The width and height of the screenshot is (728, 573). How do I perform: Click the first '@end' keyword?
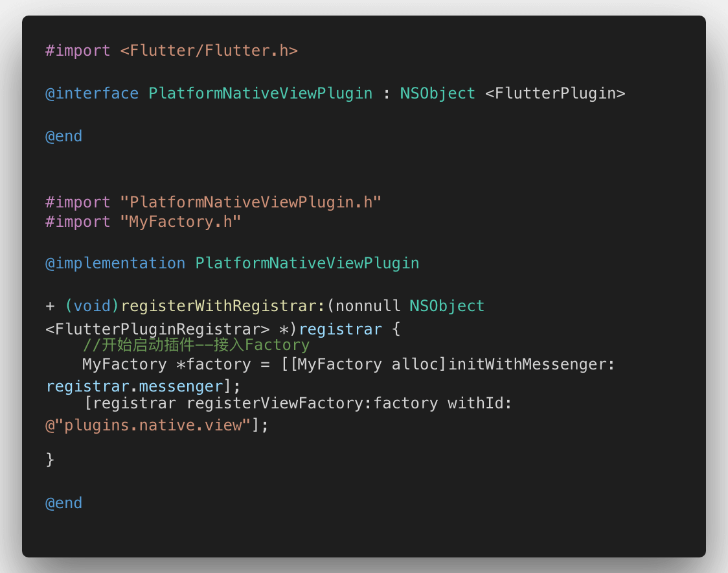63,136
